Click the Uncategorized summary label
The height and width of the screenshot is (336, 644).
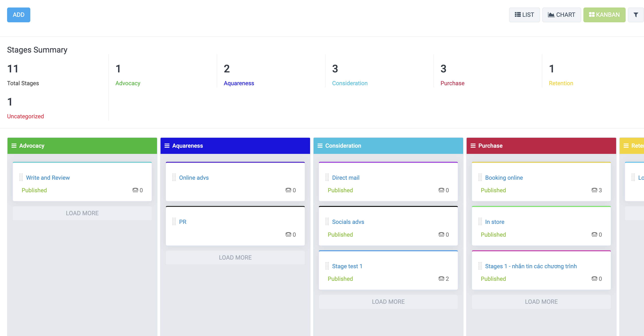(25, 116)
